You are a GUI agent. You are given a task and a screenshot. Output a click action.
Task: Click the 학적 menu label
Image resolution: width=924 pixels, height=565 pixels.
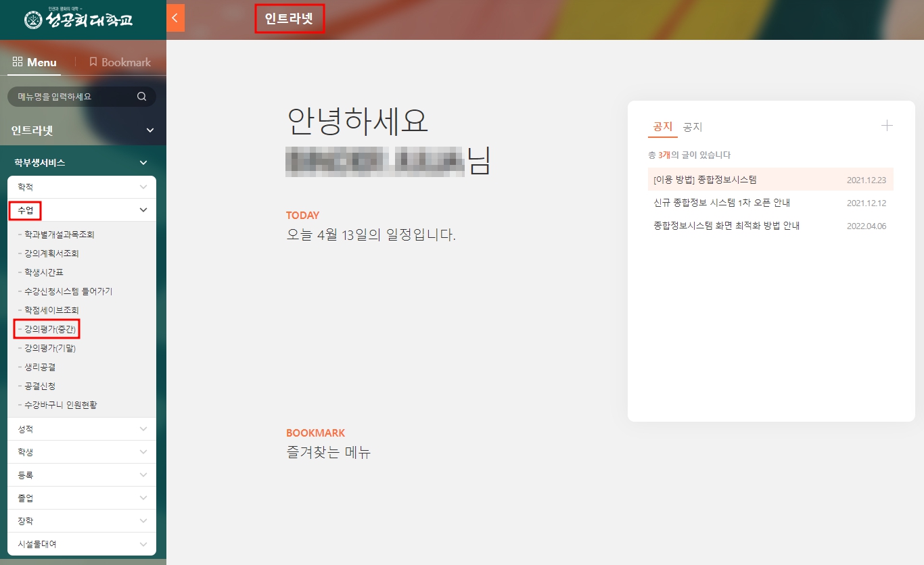point(25,187)
